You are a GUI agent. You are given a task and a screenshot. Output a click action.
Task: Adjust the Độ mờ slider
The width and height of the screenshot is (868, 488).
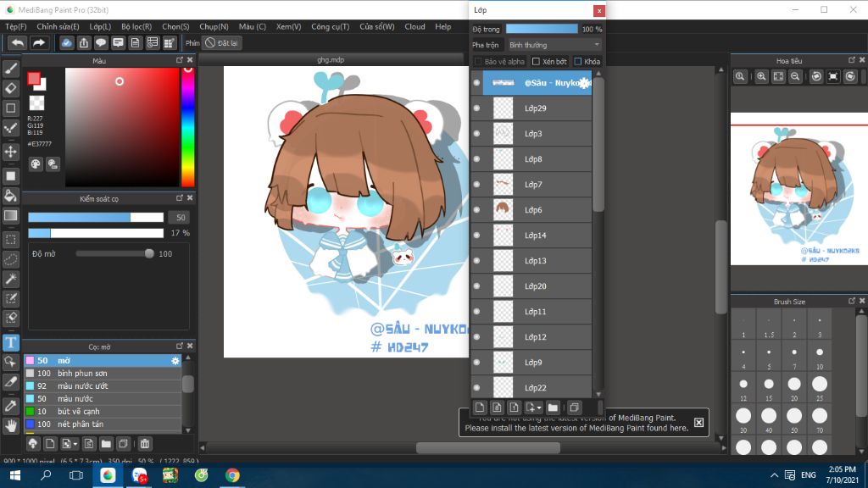(x=114, y=253)
